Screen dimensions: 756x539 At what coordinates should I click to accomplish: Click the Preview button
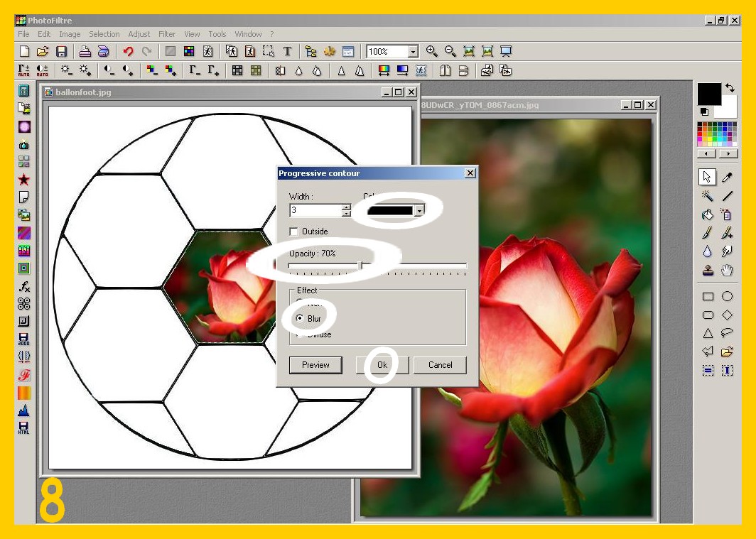315,365
